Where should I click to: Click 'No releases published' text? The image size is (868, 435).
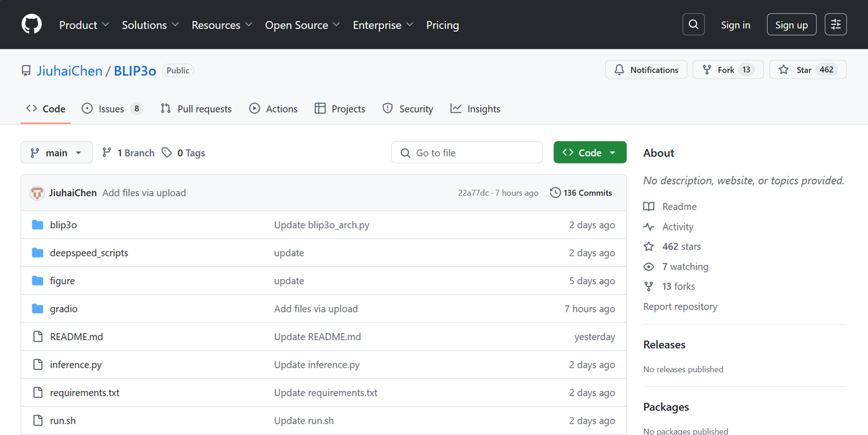click(684, 369)
